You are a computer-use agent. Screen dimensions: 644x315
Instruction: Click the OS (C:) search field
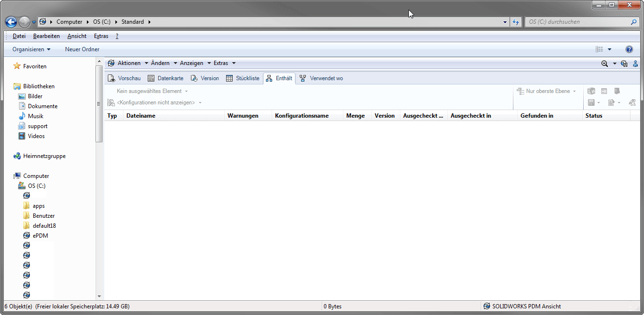tap(577, 22)
